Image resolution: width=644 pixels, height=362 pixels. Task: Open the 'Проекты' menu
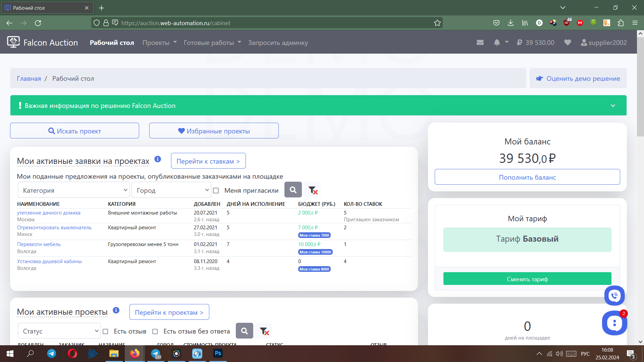point(159,43)
